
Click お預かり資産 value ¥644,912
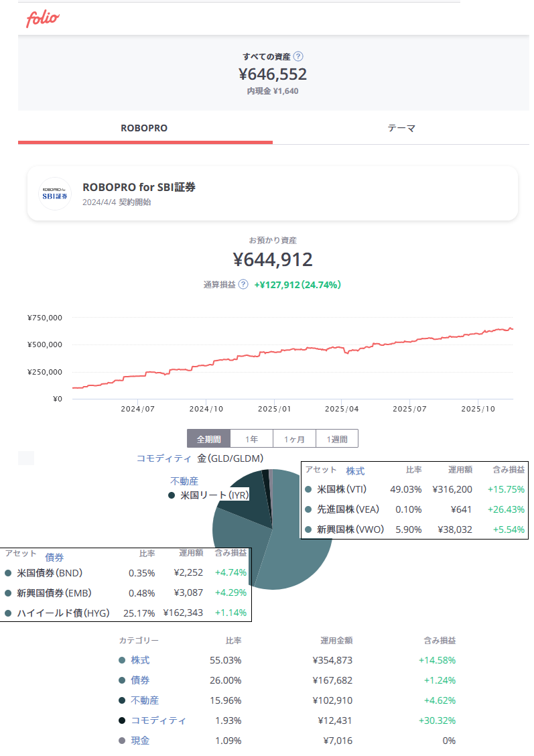pyautogui.click(x=273, y=260)
